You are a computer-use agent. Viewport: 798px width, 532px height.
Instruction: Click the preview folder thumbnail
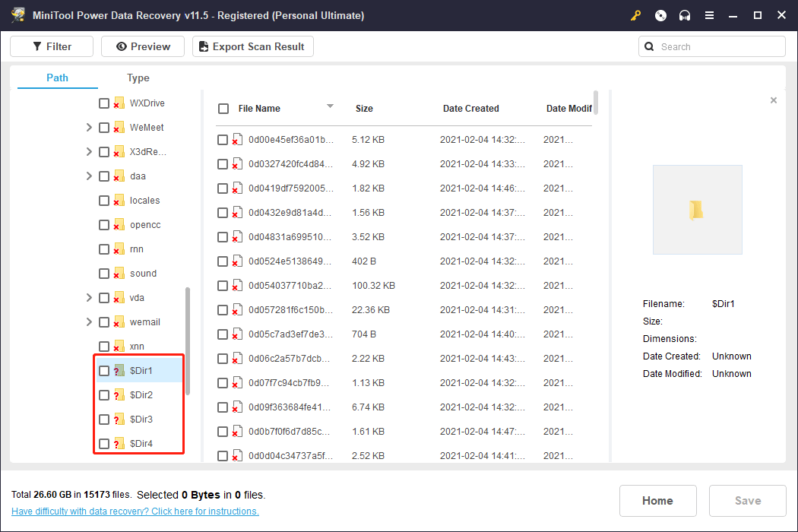coord(697,210)
